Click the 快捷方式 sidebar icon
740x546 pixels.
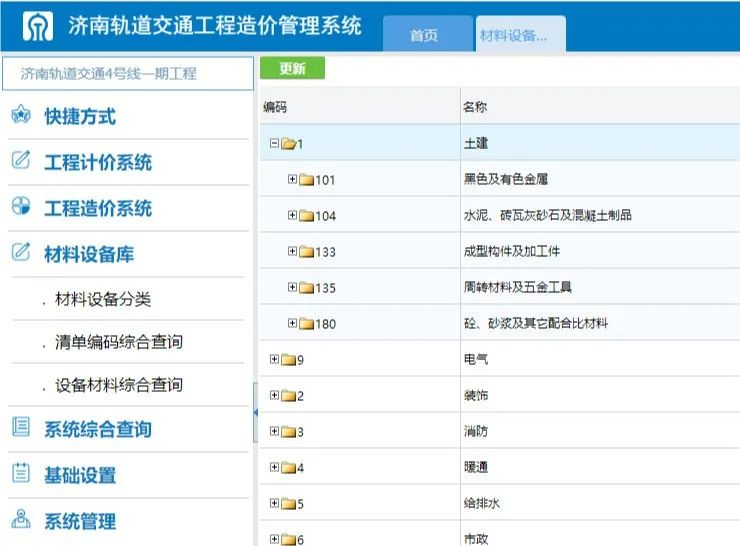[x=21, y=116]
